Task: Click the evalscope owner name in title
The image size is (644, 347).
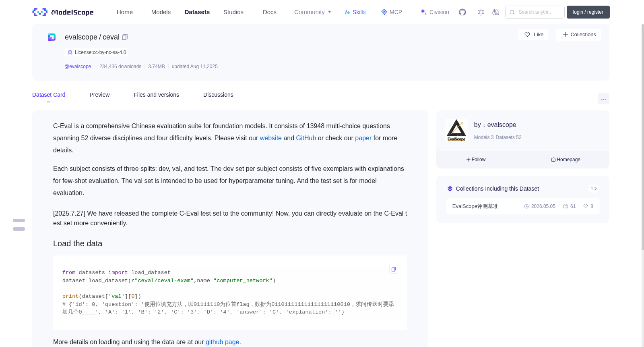Action: 81,37
